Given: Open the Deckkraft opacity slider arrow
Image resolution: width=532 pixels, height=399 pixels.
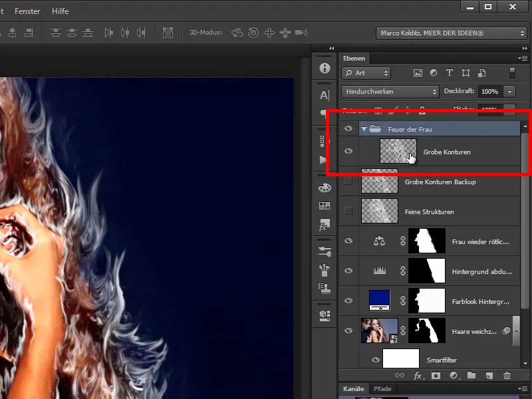Looking at the screenshot, I should click(x=510, y=92).
